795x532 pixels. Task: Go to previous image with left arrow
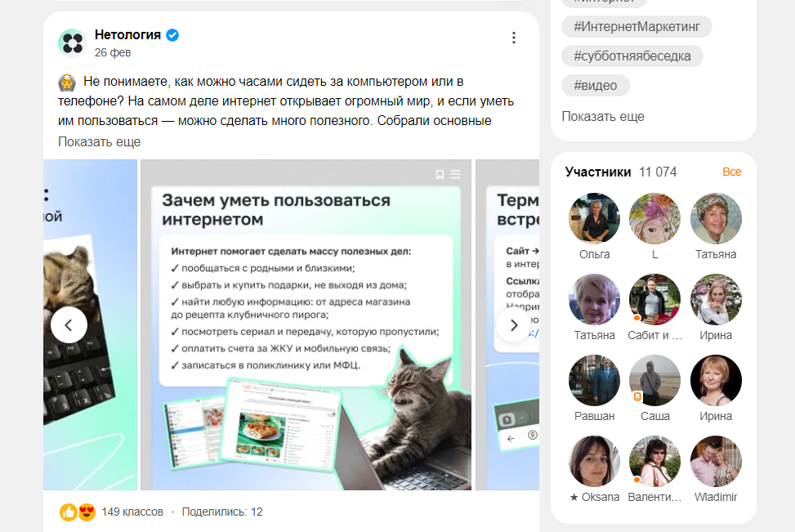point(69,324)
